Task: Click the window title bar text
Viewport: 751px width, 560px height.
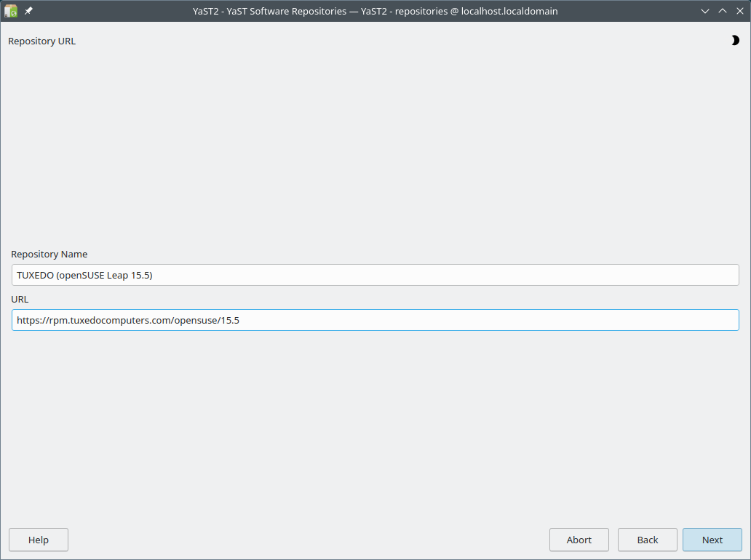Action: pos(375,11)
